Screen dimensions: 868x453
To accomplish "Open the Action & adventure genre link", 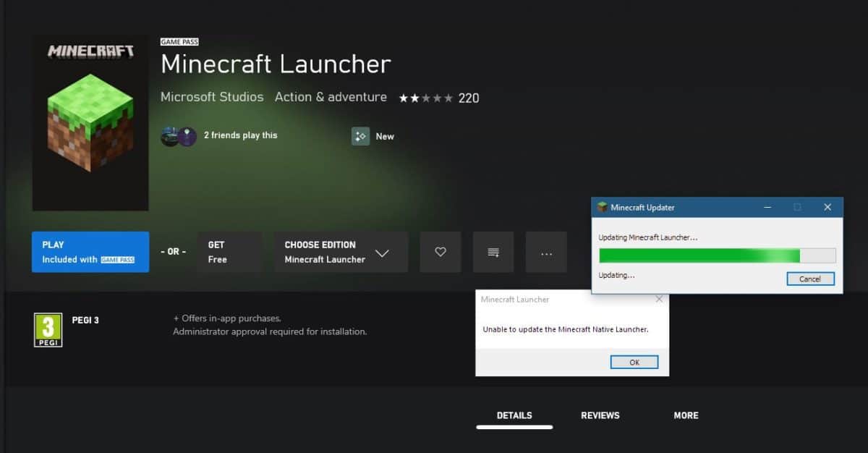I will [x=331, y=97].
